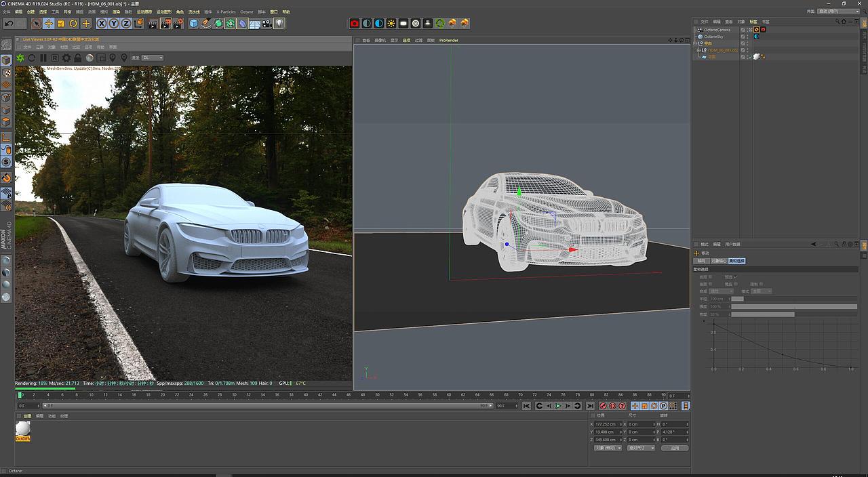The height and width of the screenshot is (477, 868).
Task: Click the red Octane camera icon
Action: coord(355,23)
